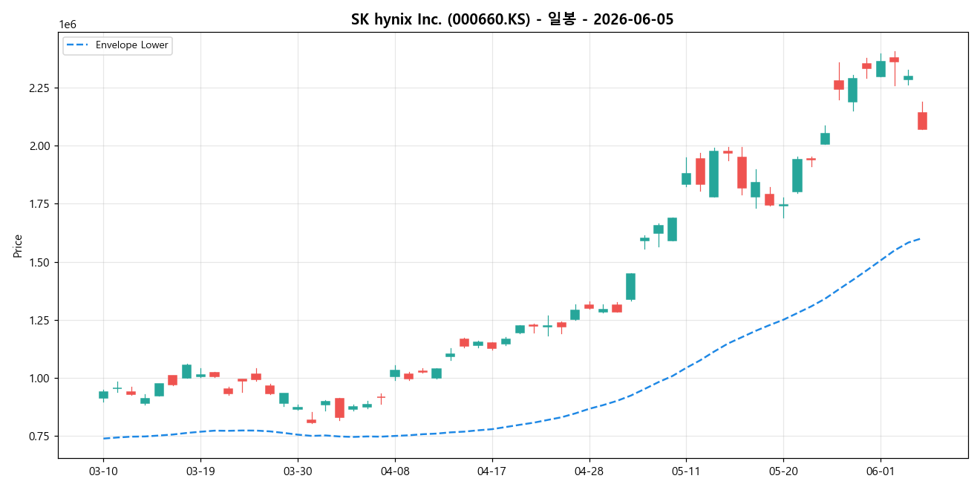The height and width of the screenshot is (490, 980).
Task: Click the dashed blue legend line sample
Action: tap(77, 45)
